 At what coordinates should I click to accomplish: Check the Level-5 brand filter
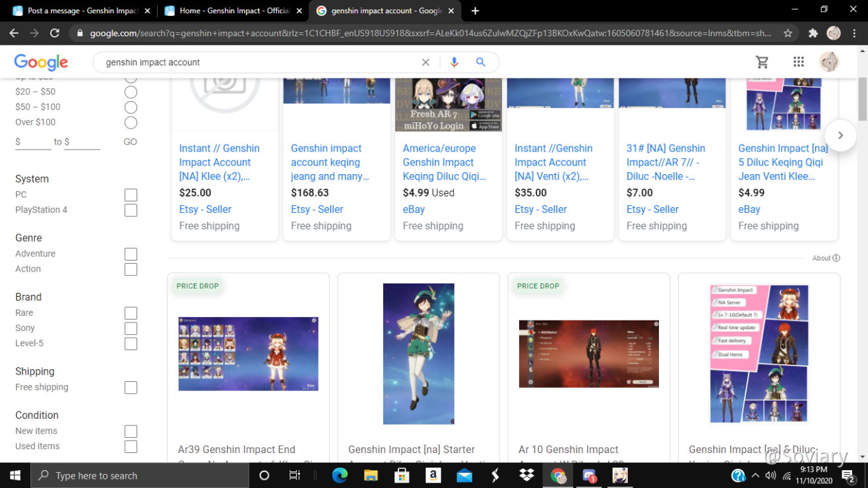tap(131, 344)
